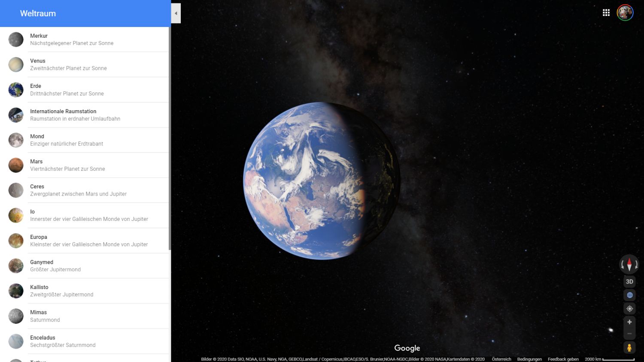Click the Mars planet thumbnail
The image size is (644, 362).
click(x=16, y=165)
